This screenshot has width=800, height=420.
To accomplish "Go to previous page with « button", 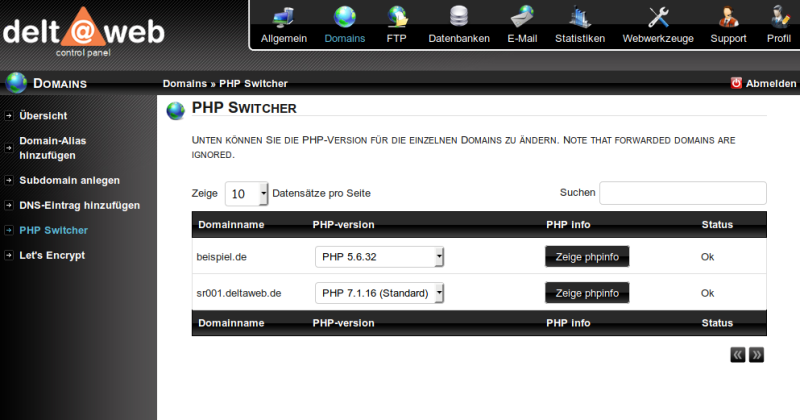I will coord(738,355).
